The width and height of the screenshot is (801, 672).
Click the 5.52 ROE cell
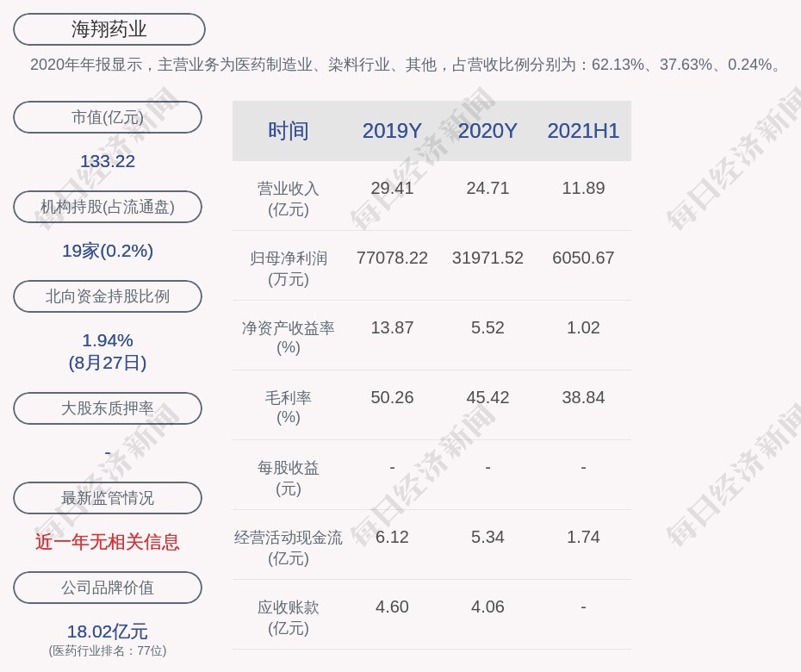(x=487, y=327)
